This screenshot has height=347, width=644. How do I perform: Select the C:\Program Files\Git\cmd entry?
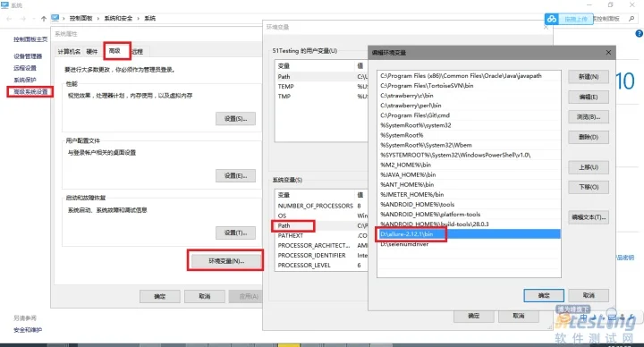(469, 115)
